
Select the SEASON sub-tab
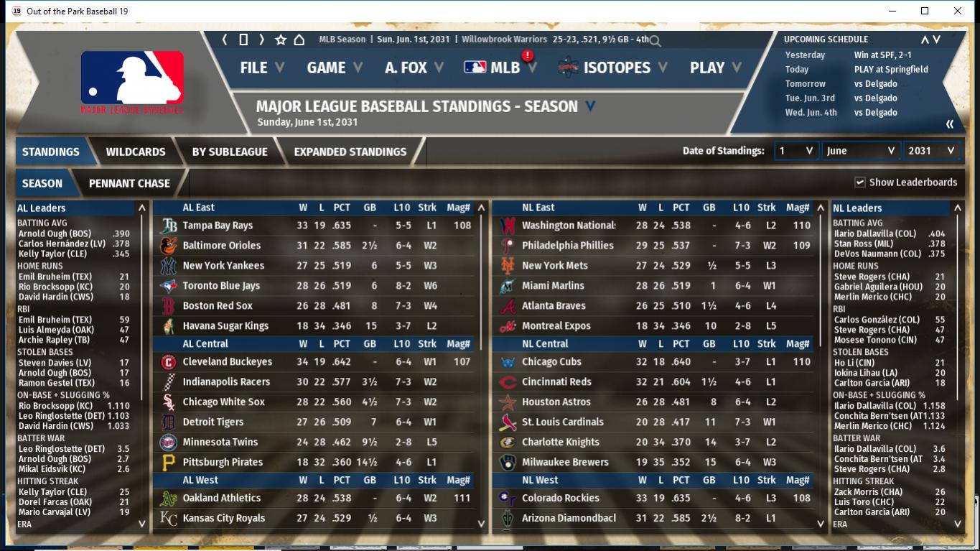(42, 183)
